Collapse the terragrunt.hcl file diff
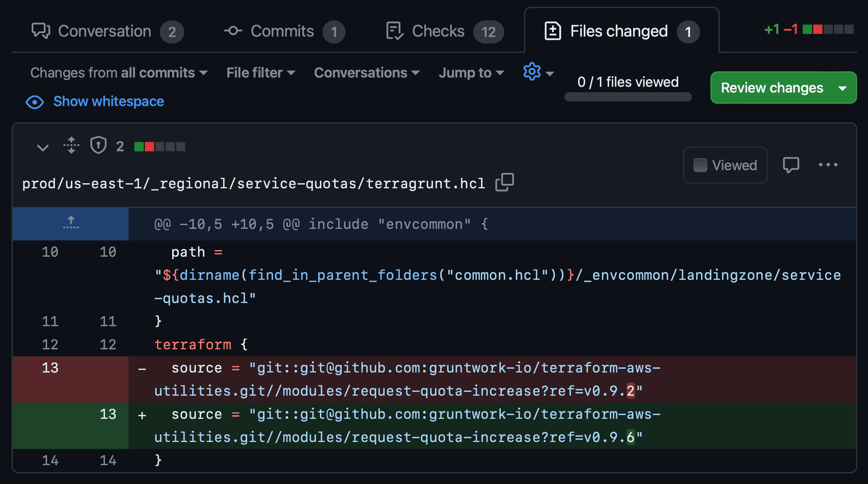 tap(42, 147)
